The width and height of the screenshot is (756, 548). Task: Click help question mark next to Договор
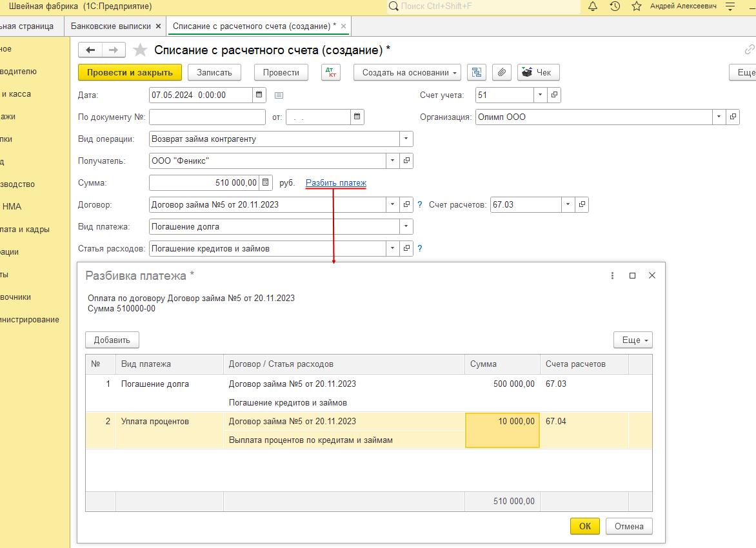click(x=419, y=204)
